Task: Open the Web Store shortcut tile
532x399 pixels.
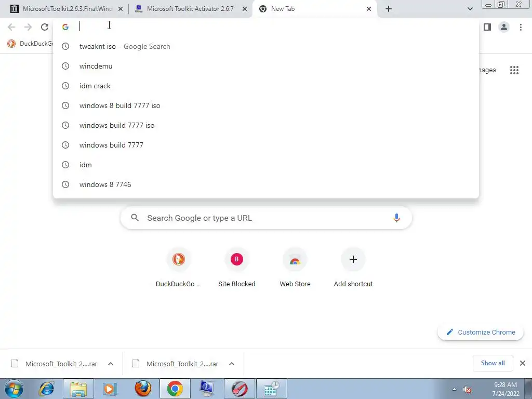Action: pyautogui.click(x=295, y=268)
